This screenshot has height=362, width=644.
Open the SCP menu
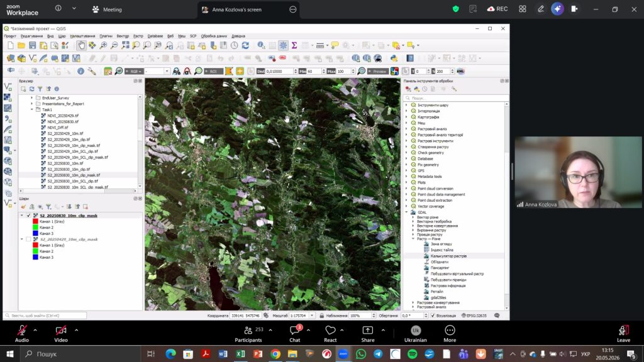(x=193, y=36)
